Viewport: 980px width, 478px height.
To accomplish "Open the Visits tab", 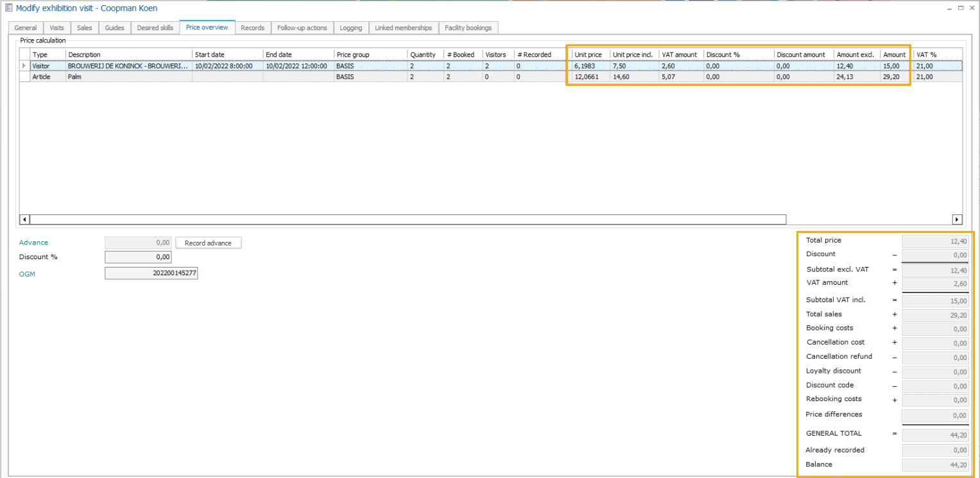I will (x=57, y=28).
